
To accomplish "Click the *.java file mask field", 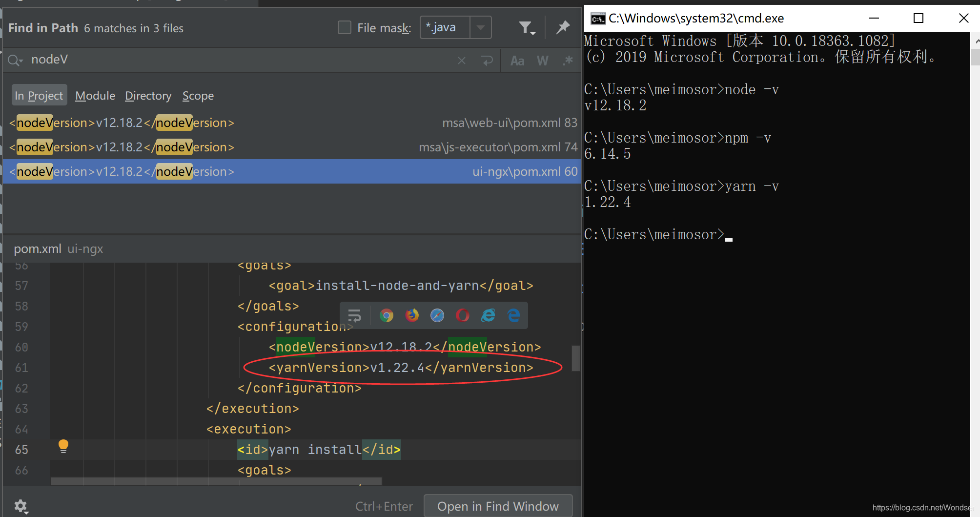I will point(445,27).
